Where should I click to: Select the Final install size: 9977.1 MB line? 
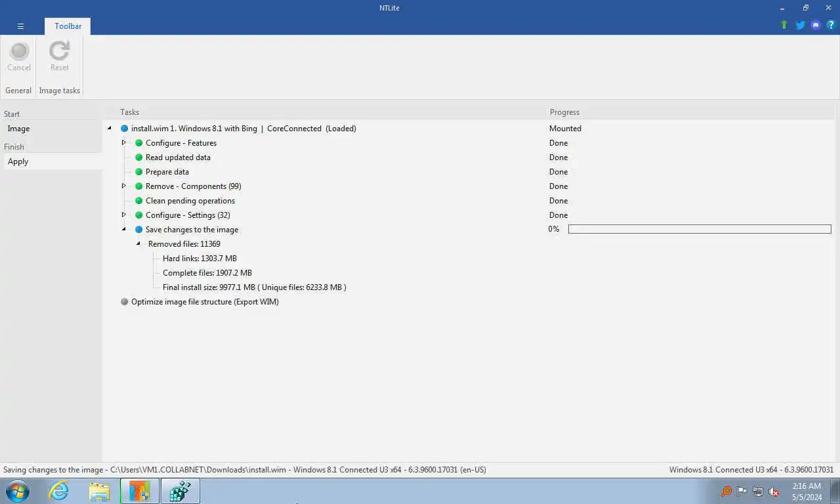click(255, 287)
